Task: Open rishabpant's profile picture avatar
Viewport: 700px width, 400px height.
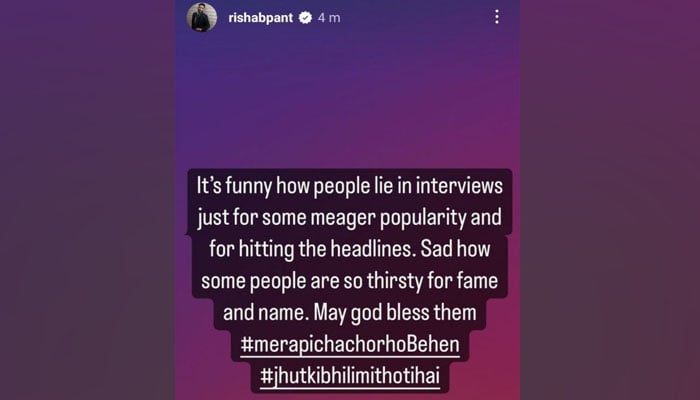Action: [202, 17]
